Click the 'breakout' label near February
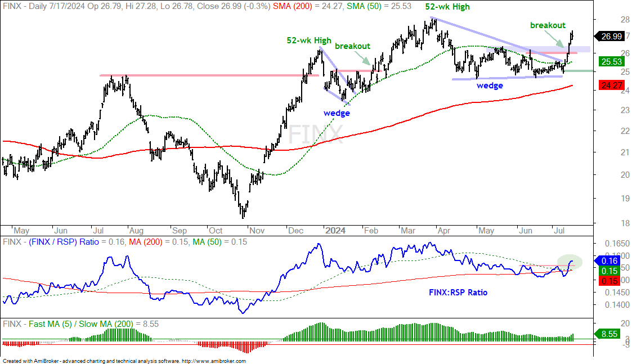632x364 pixels. tap(352, 46)
